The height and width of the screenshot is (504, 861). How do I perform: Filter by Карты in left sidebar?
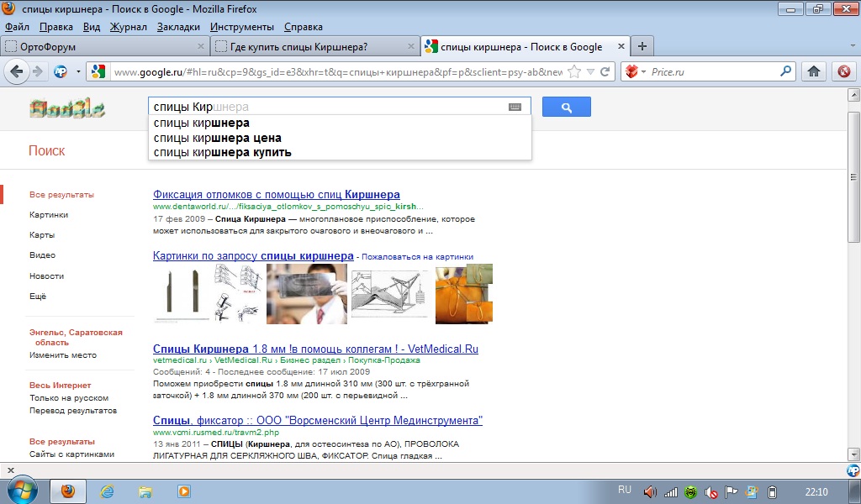[42, 234]
